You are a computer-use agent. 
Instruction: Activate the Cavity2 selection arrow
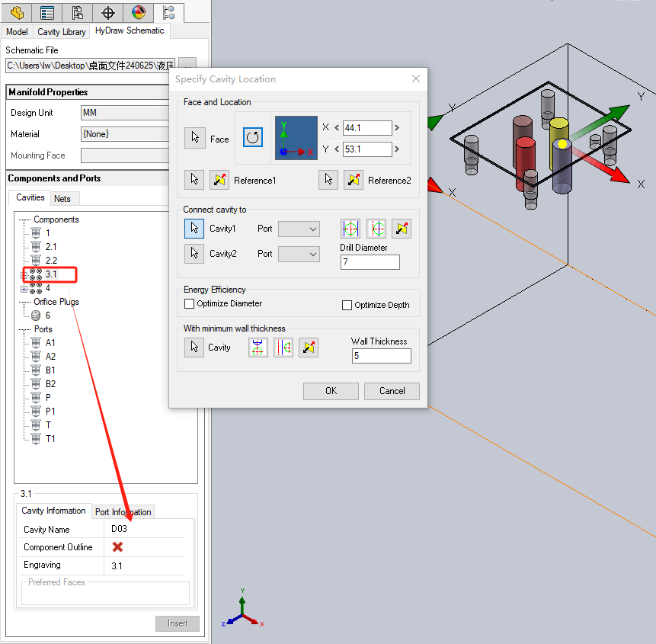click(x=194, y=254)
